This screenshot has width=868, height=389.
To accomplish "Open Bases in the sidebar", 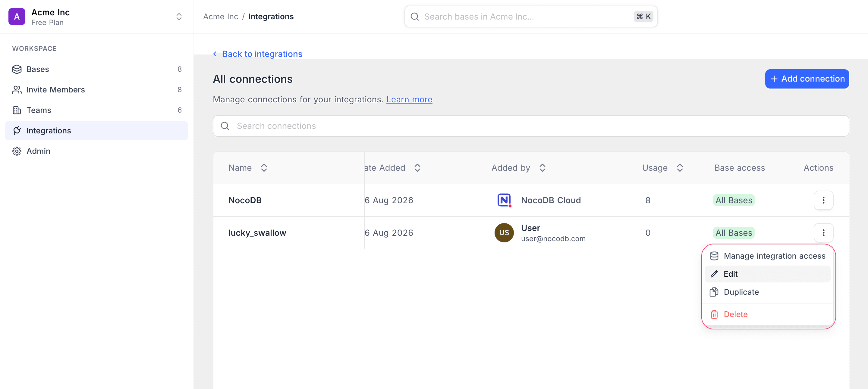I will pyautogui.click(x=96, y=69).
